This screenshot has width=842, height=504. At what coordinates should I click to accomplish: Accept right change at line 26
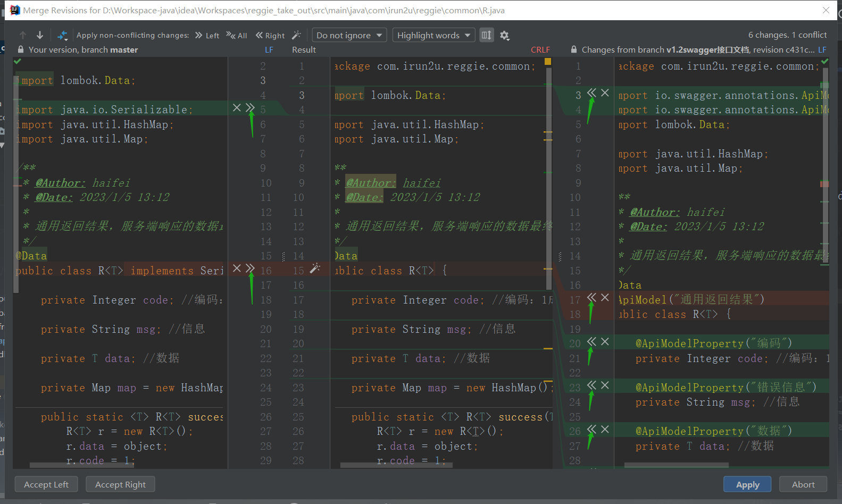(x=591, y=429)
